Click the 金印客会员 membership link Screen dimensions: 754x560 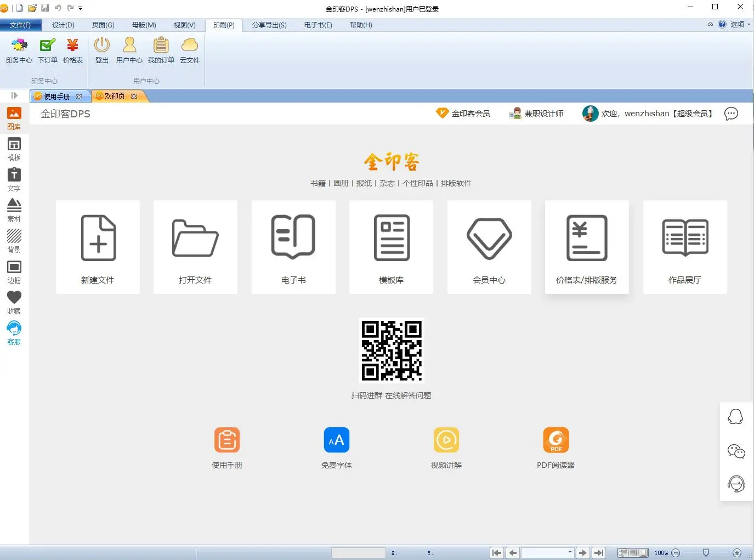(463, 114)
